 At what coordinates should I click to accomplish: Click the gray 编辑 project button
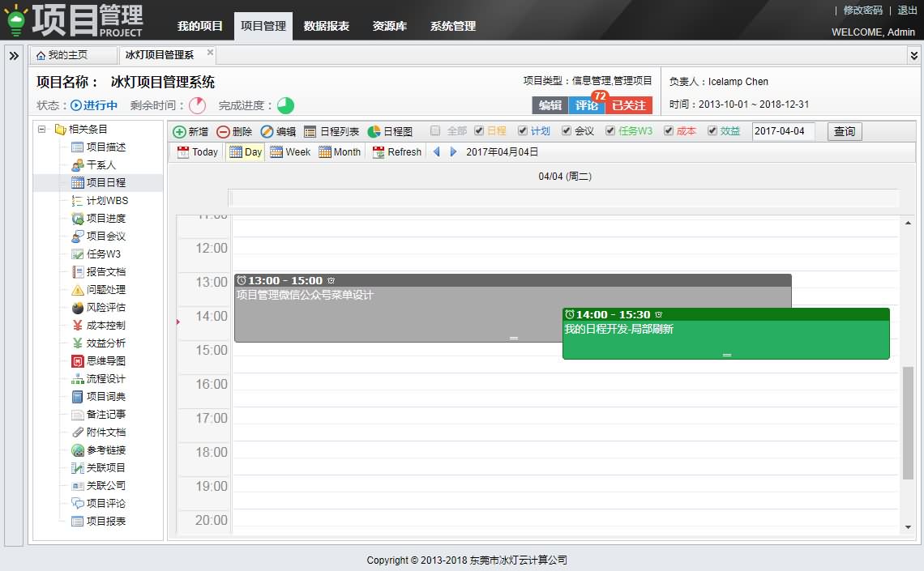coord(550,105)
